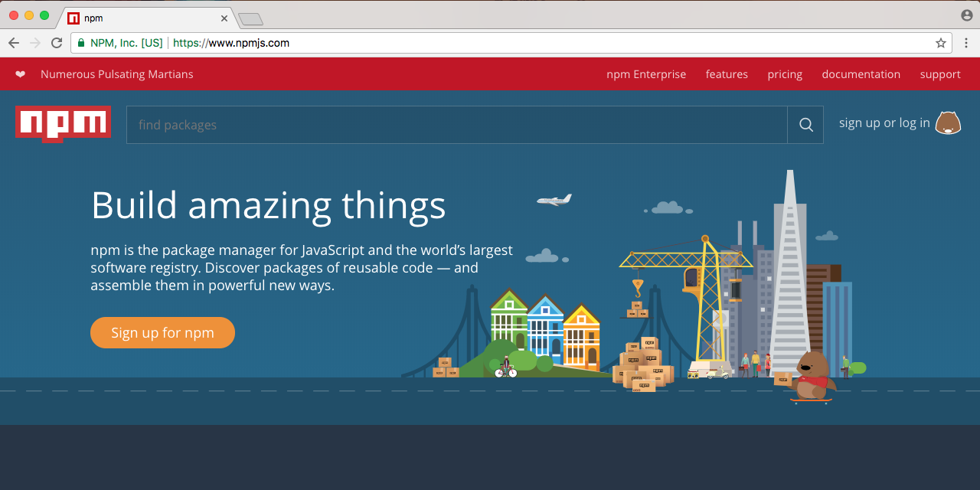Click the green padlock security icon
This screenshot has width=980, height=490.
coord(81,43)
